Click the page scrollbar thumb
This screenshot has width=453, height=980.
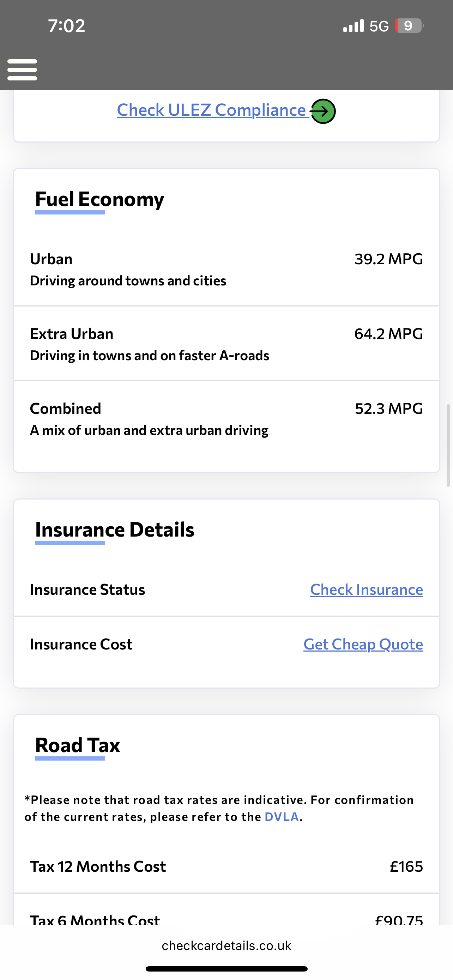tap(448, 445)
